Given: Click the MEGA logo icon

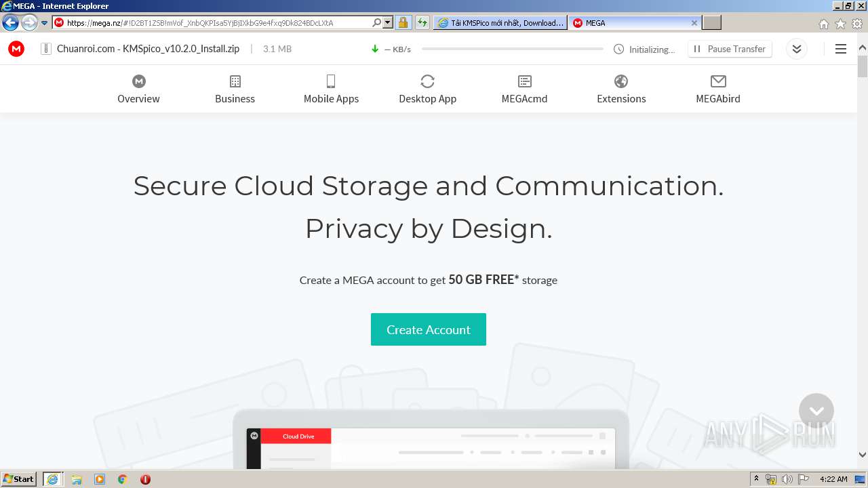Looking at the screenshot, I should pos(16,49).
